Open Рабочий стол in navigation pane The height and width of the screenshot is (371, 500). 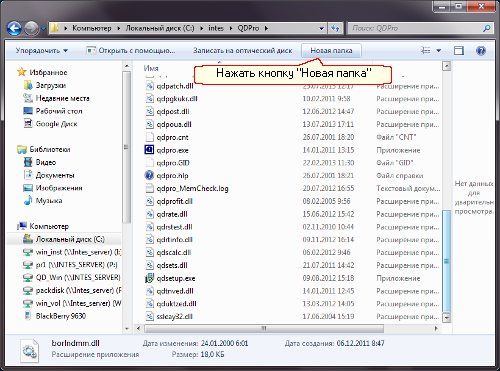point(59,111)
